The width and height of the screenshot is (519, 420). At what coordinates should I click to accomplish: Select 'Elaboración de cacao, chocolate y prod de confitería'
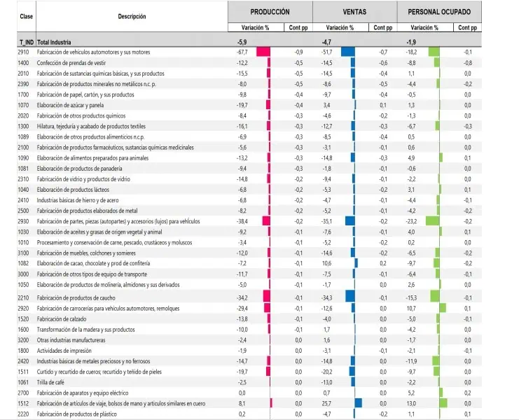click(x=93, y=264)
